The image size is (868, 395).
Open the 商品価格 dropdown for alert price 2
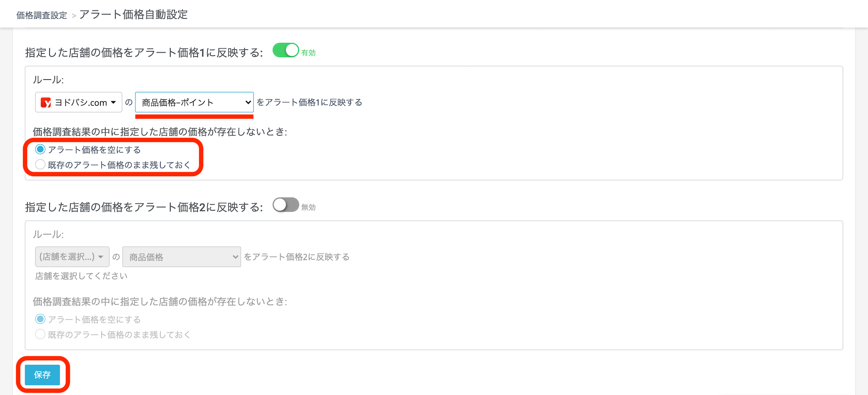[181, 257]
